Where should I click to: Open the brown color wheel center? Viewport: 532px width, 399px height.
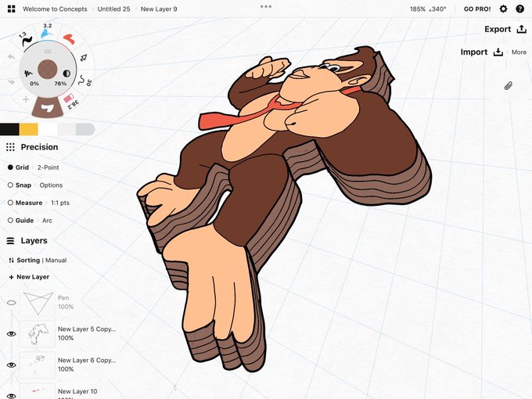[47, 69]
